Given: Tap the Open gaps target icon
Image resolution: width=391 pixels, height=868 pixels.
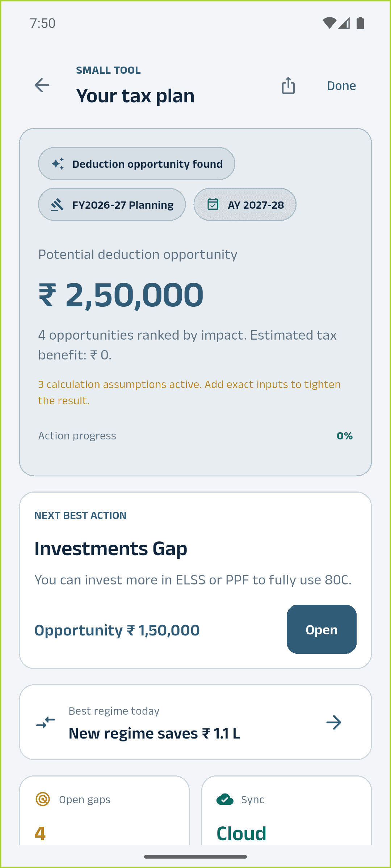Looking at the screenshot, I should coord(43,799).
